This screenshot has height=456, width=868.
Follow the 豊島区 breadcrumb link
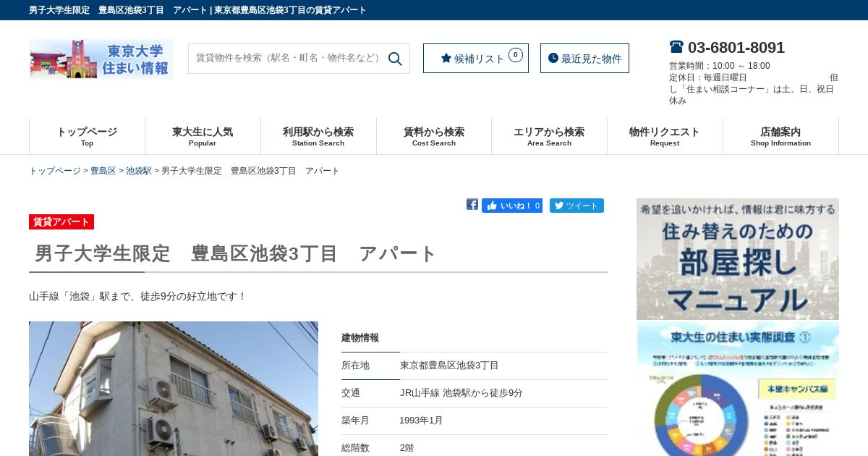tap(103, 171)
